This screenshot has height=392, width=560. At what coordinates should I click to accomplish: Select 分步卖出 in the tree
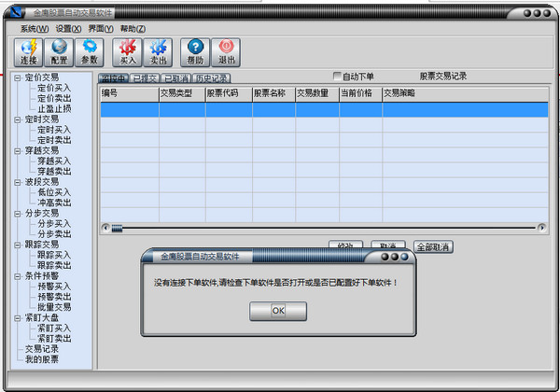pyautogui.click(x=54, y=234)
